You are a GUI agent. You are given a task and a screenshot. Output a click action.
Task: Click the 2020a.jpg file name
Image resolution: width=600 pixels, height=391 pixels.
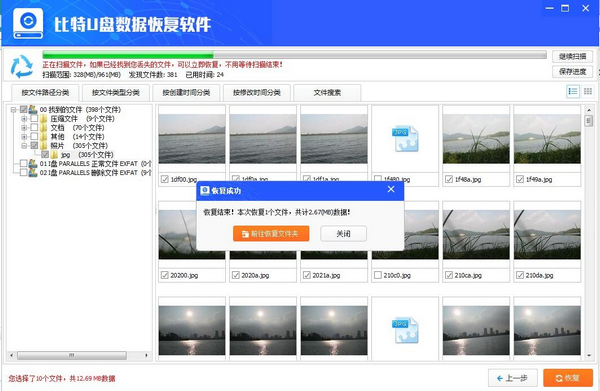(x=255, y=275)
